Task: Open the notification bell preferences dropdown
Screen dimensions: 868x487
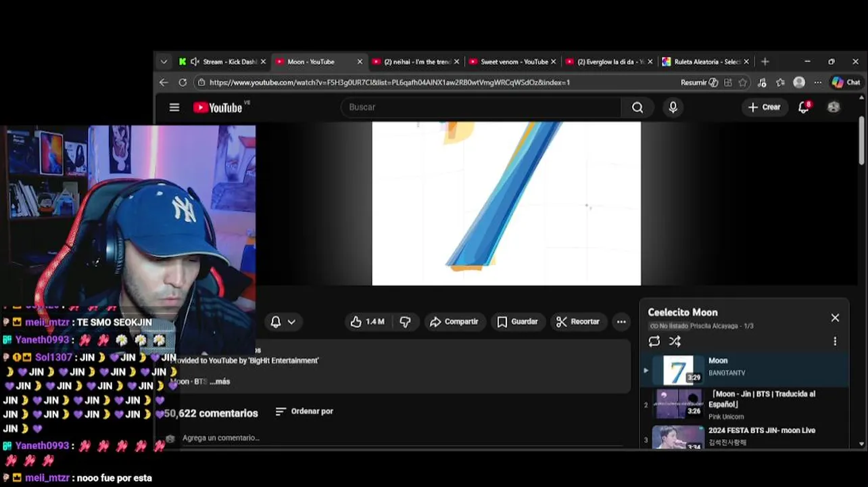Action: click(283, 322)
